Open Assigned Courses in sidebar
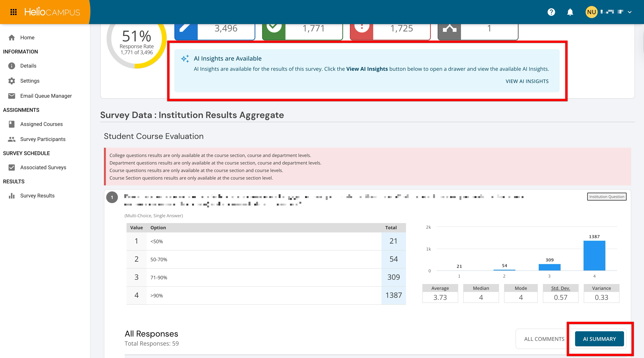644x358 pixels. tap(41, 124)
